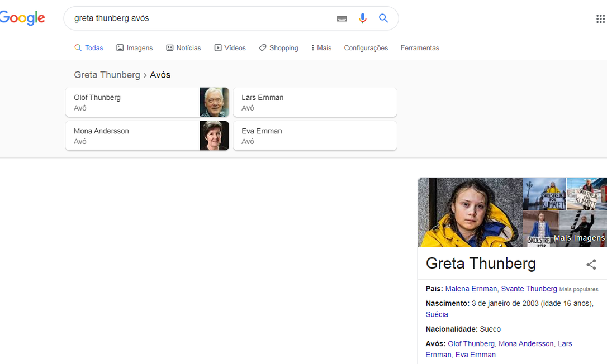Select the Shopping tab
Image resolution: width=607 pixels, height=364 pixels.
tap(278, 48)
